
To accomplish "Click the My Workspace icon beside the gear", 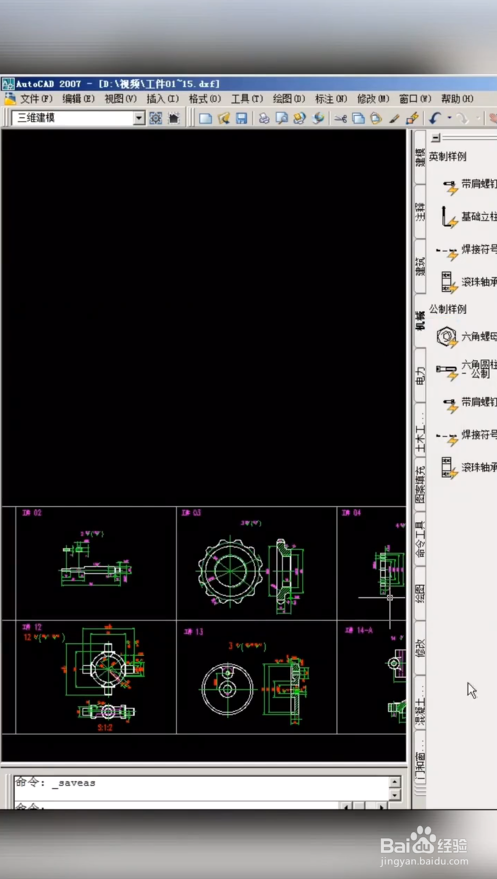I will click(x=174, y=118).
